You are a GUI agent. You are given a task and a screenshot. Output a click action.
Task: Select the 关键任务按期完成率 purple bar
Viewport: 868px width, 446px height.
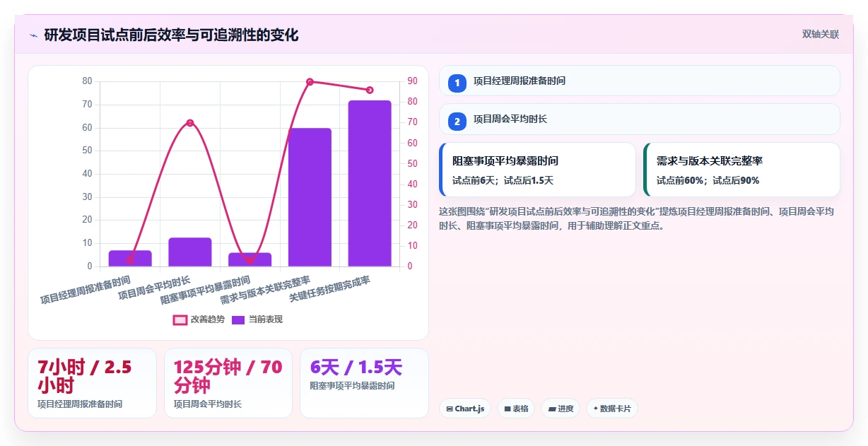click(370, 184)
